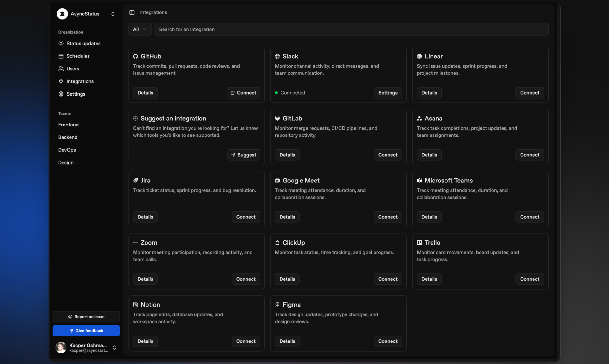Click the plug icon next to Integrations
This screenshot has height=364, width=609.
(61, 81)
